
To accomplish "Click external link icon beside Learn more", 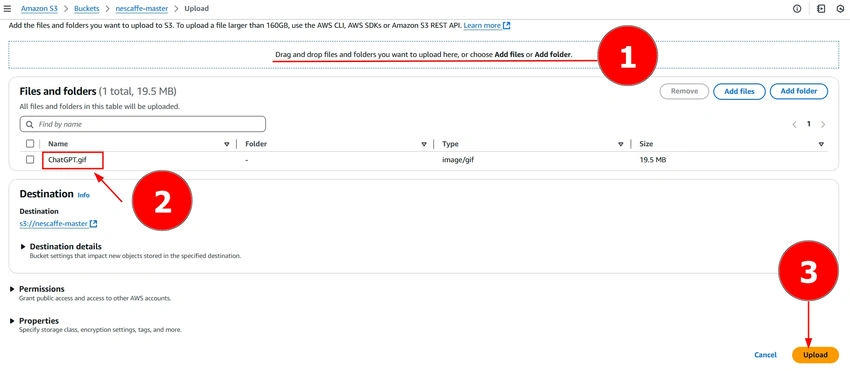I will [x=506, y=25].
